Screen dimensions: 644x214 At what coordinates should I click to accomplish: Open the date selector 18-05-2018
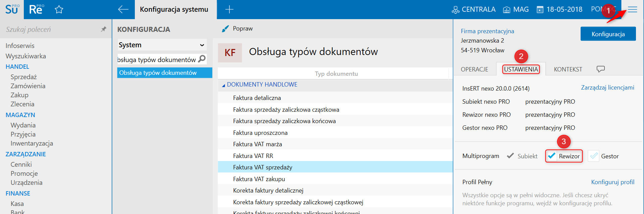tap(559, 9)
